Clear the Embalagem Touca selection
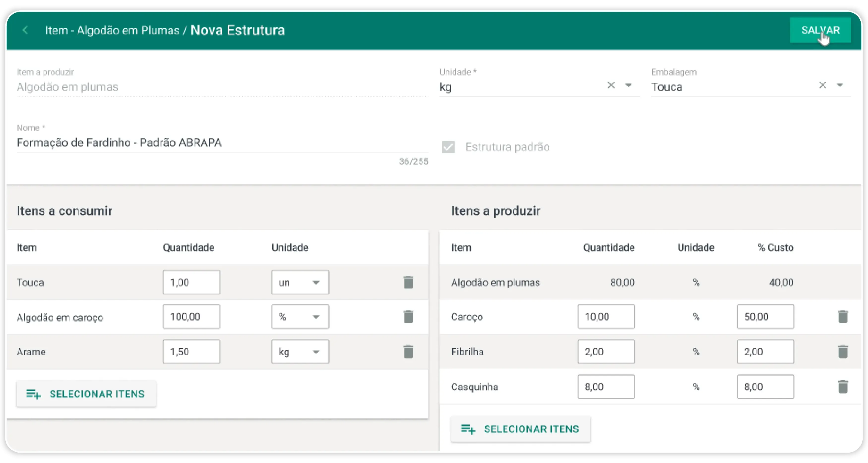The width and height of the screenshot is (868, 463). click(823, 85)
